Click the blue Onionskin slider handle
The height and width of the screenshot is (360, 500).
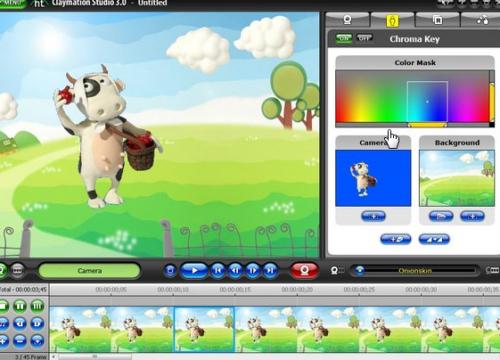(x=359, y=270)
